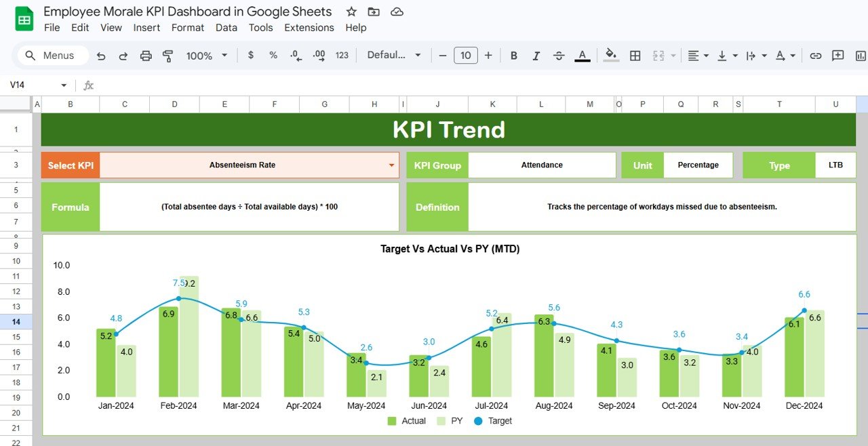Open the Data menu

pyautogui.click(x=226, y=28)
